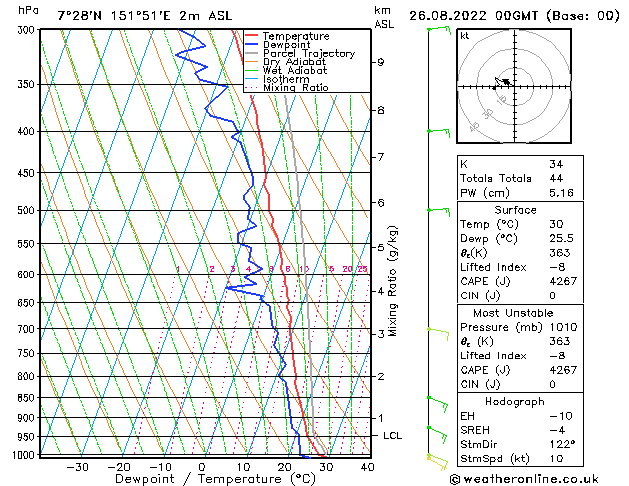Click the 850 hPa pressure axis label

pos(28,398)
